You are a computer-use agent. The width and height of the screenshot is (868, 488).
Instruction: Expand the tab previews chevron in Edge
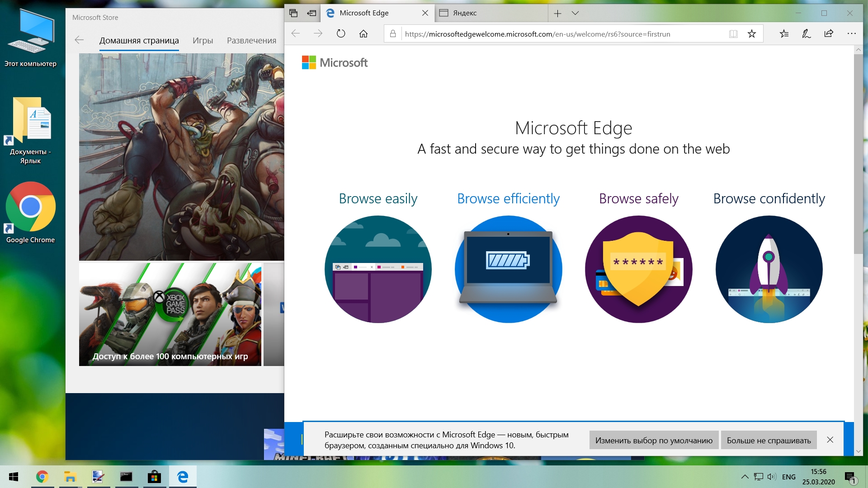click(575, 13)
